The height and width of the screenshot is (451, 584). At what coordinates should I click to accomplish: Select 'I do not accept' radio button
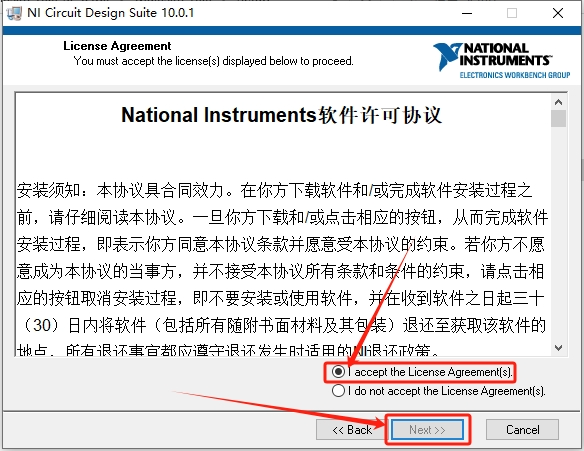point(338,391)
